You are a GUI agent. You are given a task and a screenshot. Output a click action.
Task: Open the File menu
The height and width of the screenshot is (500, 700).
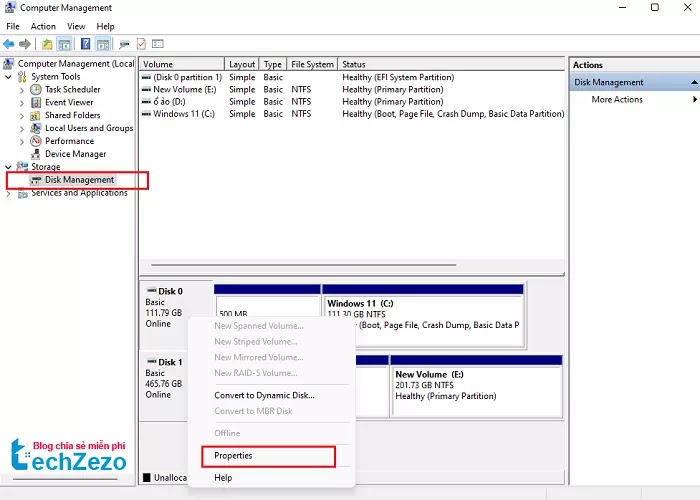(x=12, y=26)
